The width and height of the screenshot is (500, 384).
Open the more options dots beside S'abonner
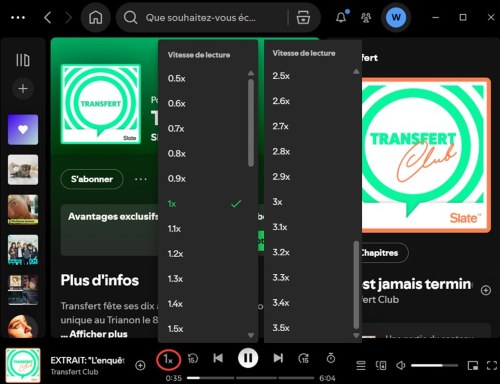pos(141,179)
